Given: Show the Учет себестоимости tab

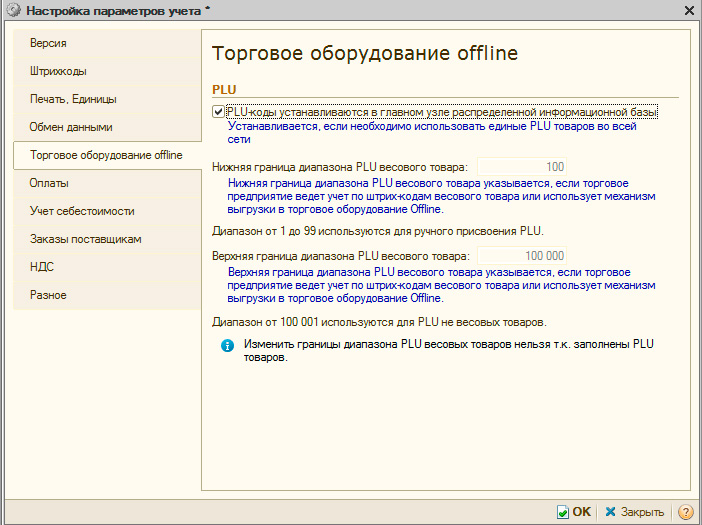Looking at the screenshot, I should click(82, 212).
